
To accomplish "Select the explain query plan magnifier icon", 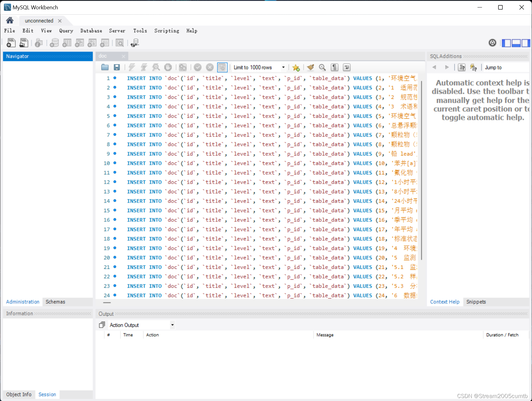I will (156, 67).
